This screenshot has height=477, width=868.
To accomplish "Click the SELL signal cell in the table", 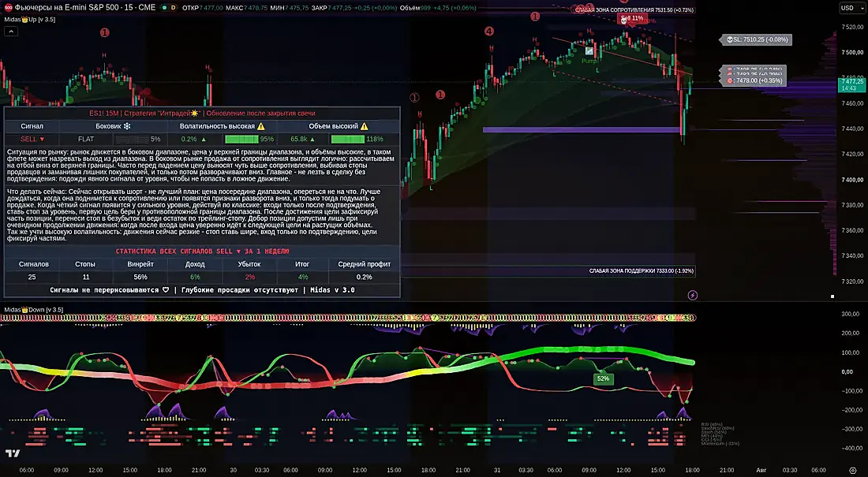I will click(32, 140).
